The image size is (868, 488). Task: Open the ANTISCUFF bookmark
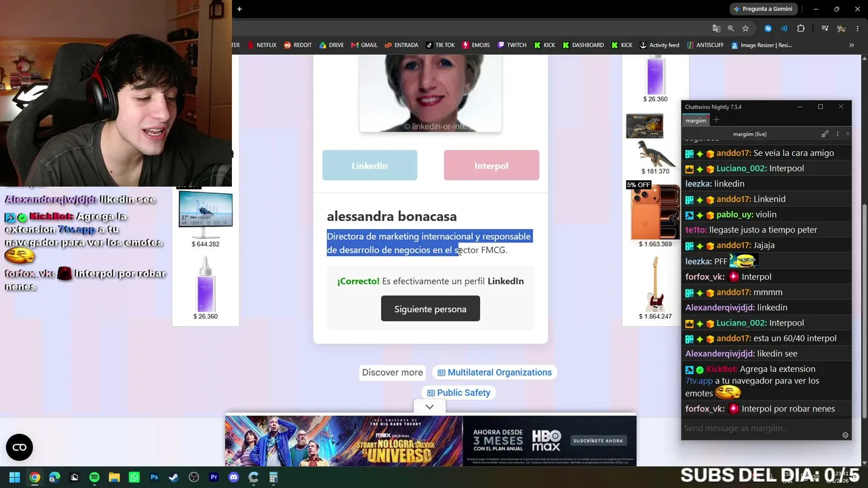point(705,45)
